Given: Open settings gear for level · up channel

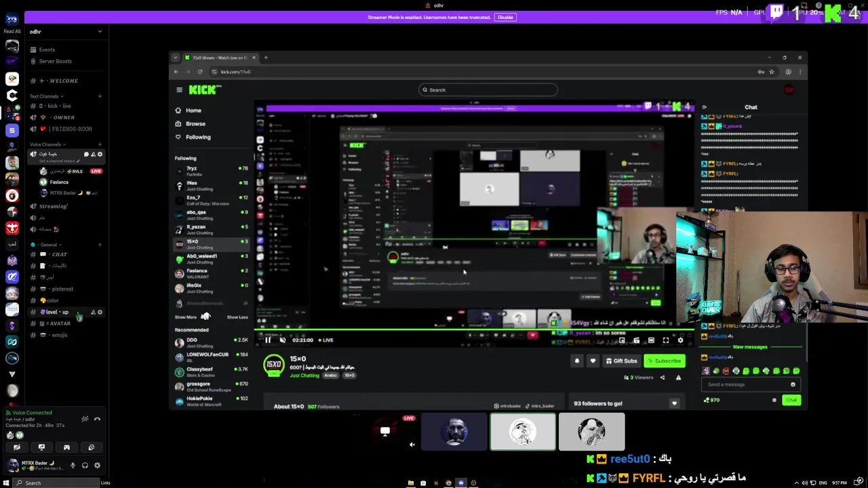Looking at the screenshot, I should [100, 312].
